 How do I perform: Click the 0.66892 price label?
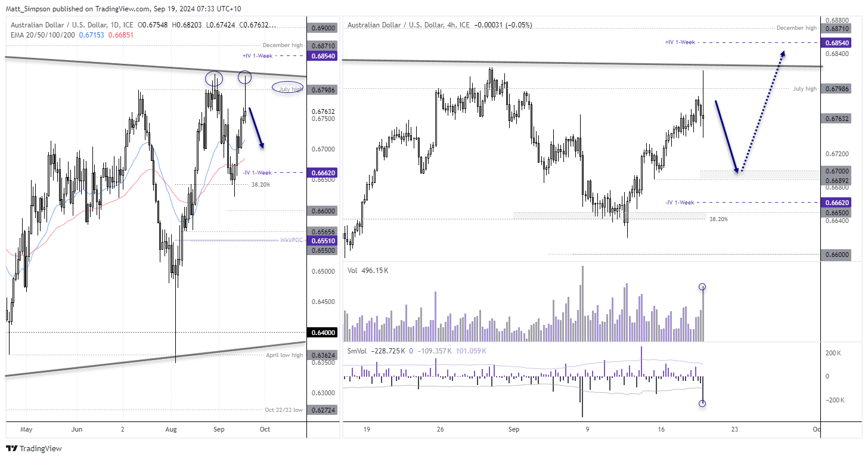coord(837,179)
